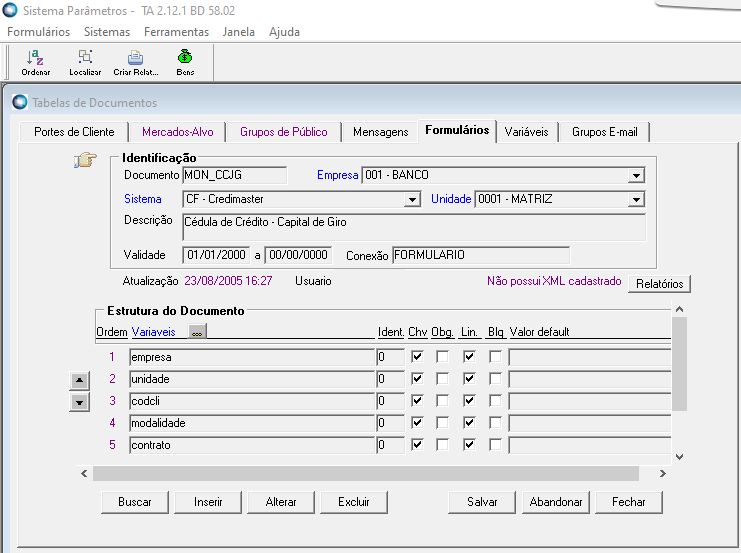Toggle Lin. checkbox for contrato row
Viewport: 741px width, 553px height.
pyautogui.click(x=469, y=445)
